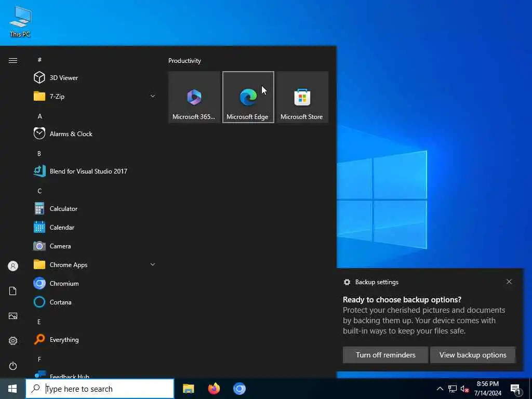Open Documents from Start sidebar
This screenshot has height=399, width=532.
point(13,291)
